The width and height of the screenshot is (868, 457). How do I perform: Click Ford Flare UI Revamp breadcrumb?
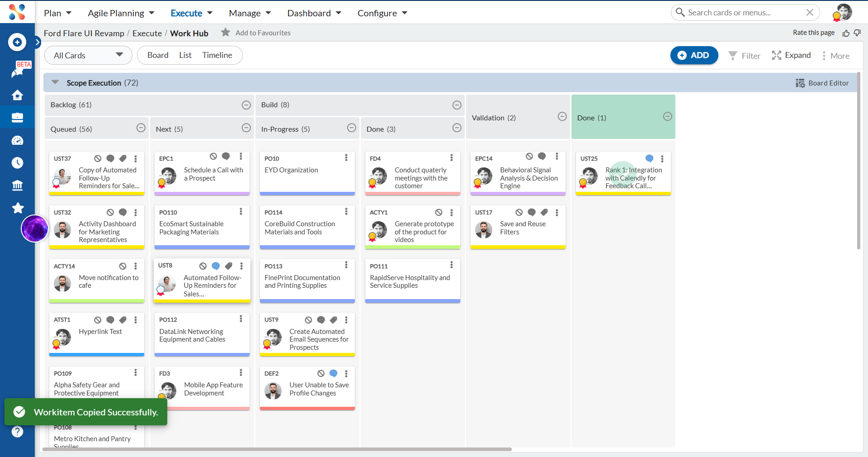(84, 33)
